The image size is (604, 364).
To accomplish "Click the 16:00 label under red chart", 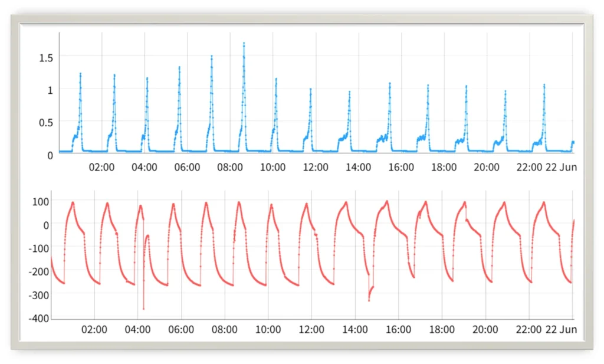I will [398, 330].
